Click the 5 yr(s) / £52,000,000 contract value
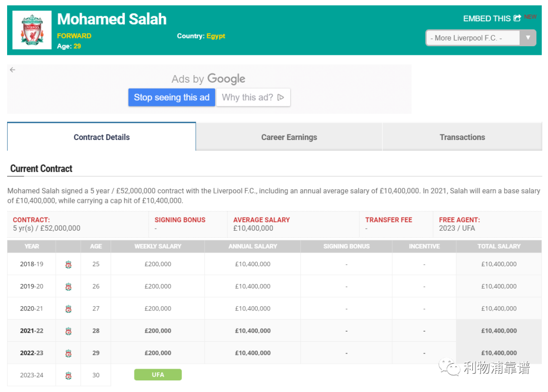The height and width of the screenshot is (392, 548). click(47, 228)
